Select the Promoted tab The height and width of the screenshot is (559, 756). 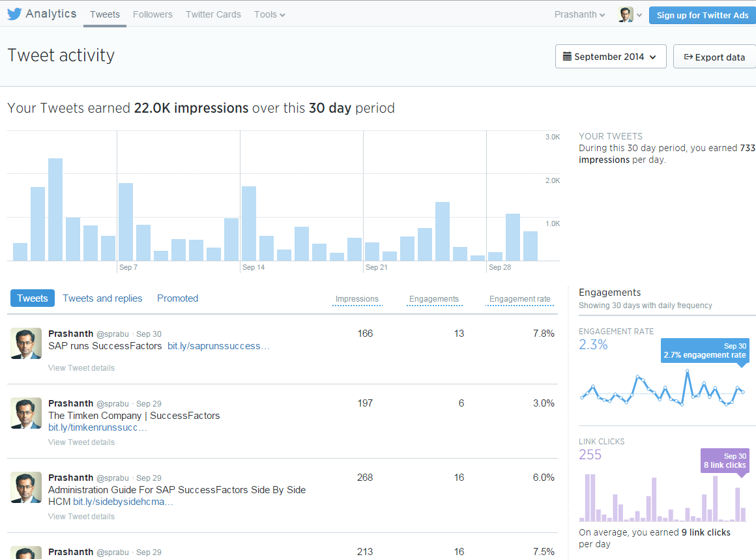pyautogui.click(x=177, y=298)
